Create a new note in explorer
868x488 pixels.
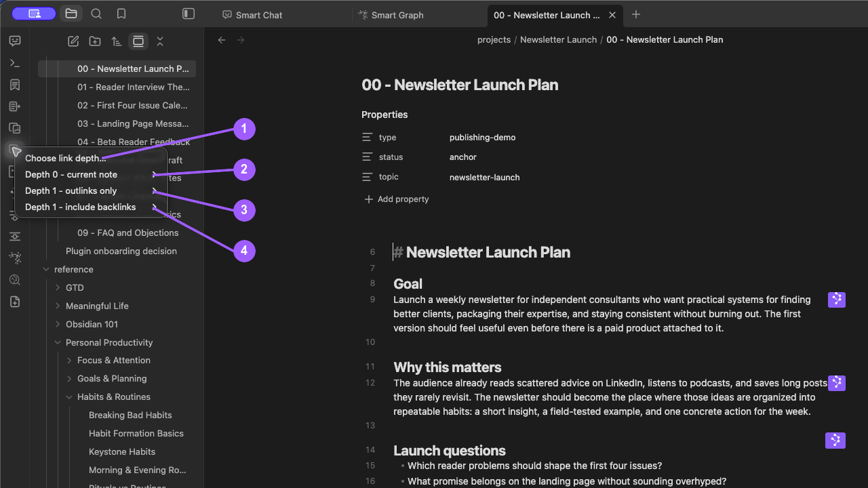click(73, 41)
